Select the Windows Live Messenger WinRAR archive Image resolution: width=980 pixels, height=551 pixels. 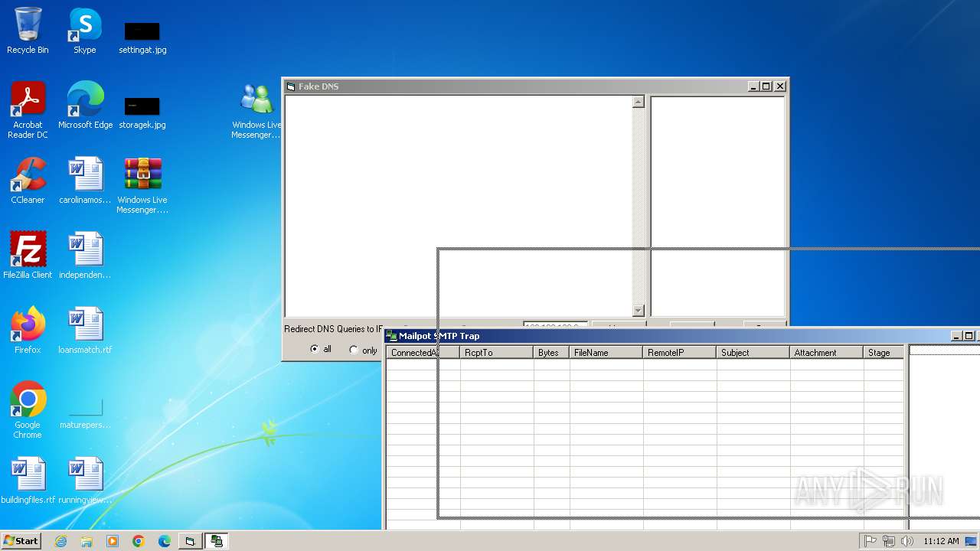(142, 185)
